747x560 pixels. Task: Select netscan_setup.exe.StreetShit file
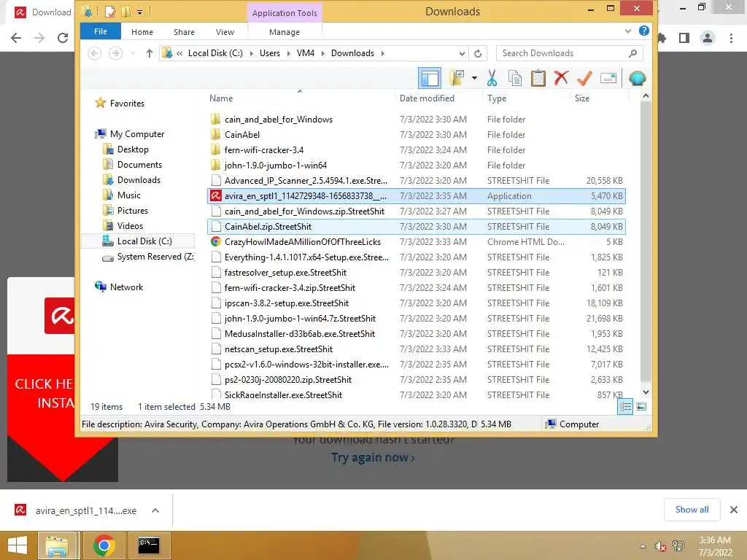(x=417, y=349)
